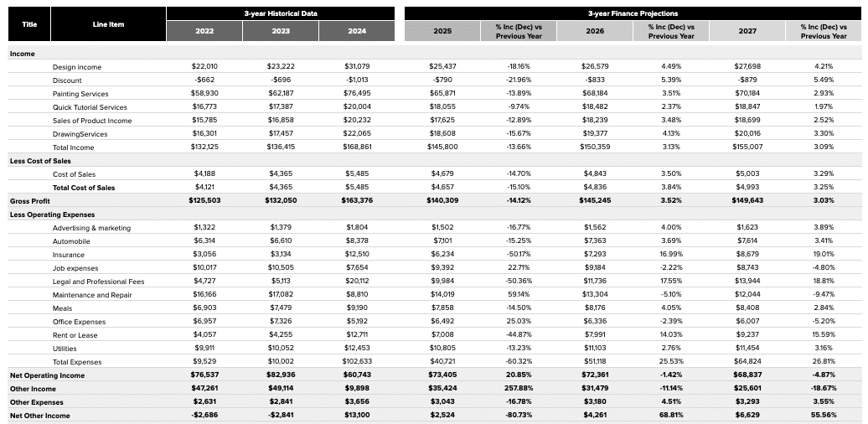Click the Other Income 2025 percentage cell
Screen dimensions: 868x424
pyautogui.click(x=519, y=389)
